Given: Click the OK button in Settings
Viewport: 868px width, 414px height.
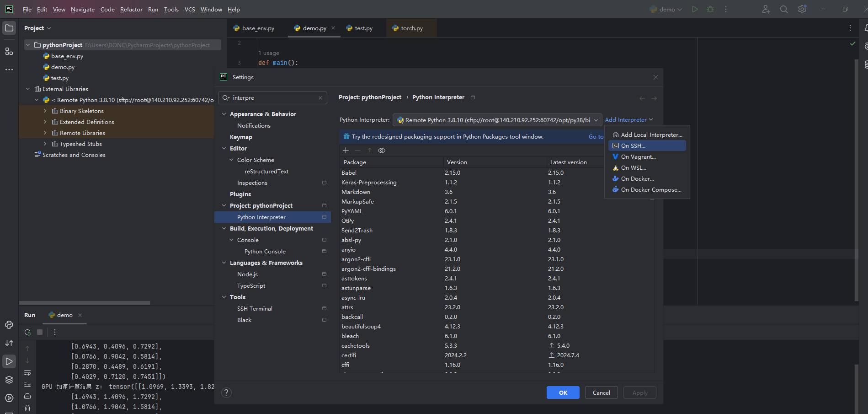Looking at the screenshot, I should click(x=563, y=392).
